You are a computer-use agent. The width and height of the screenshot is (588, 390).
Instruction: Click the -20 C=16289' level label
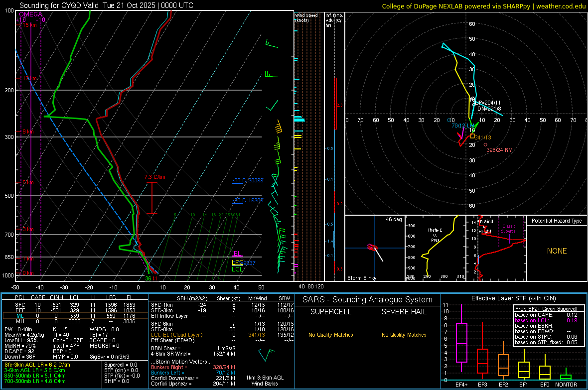pyautogui.click(x=248, y=200)
